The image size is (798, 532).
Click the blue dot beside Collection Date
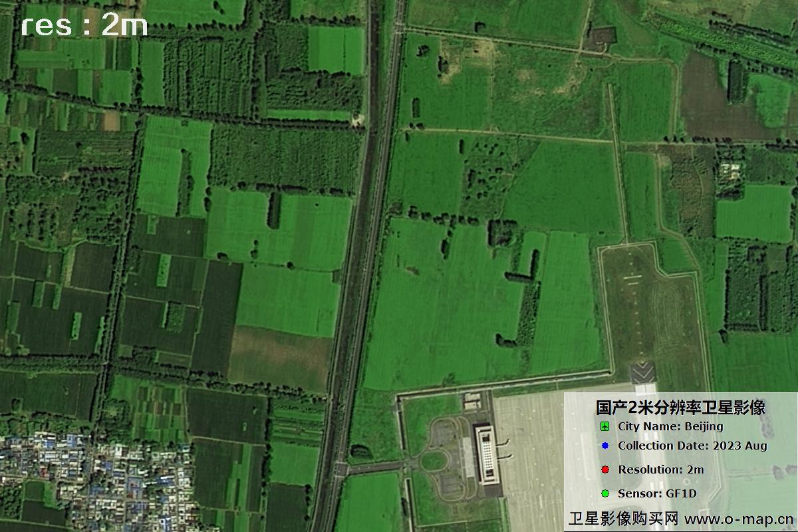pyautogui.click(x=604, y=446)
